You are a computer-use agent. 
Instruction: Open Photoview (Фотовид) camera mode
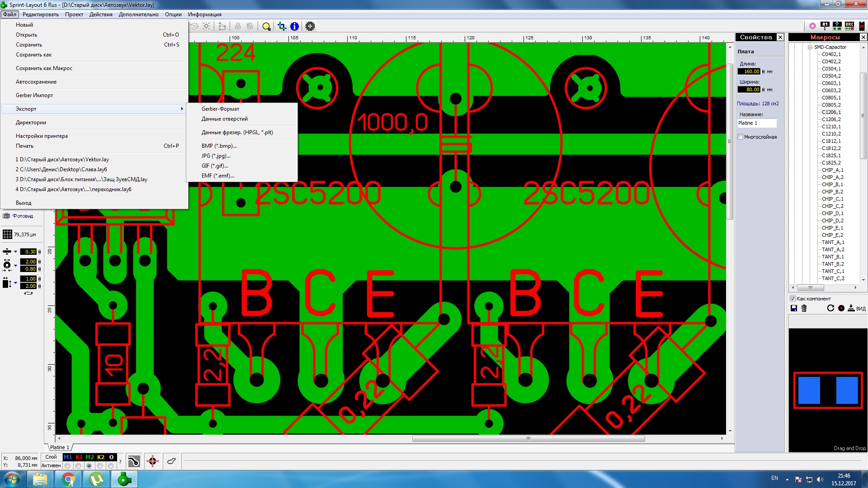(18, 216)
